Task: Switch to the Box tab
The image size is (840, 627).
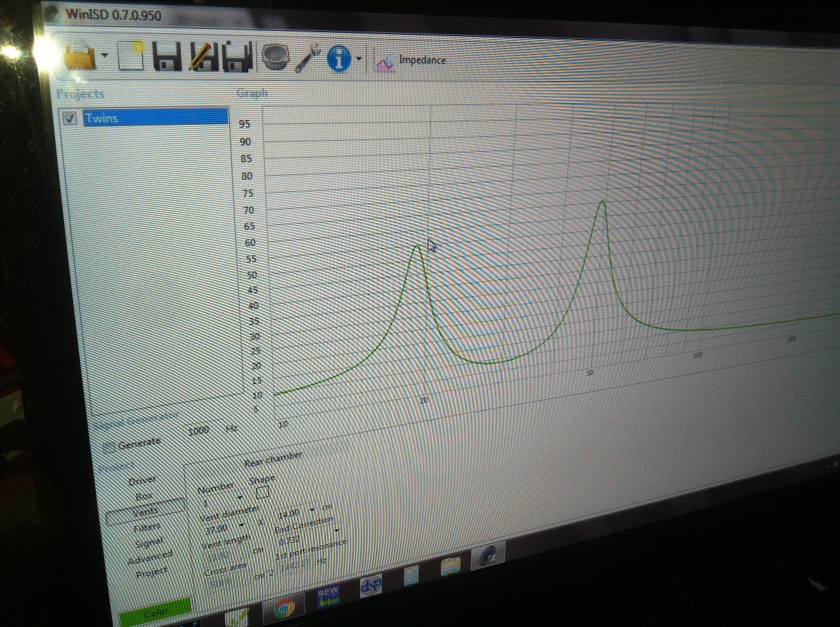Action: pos(144,497)
